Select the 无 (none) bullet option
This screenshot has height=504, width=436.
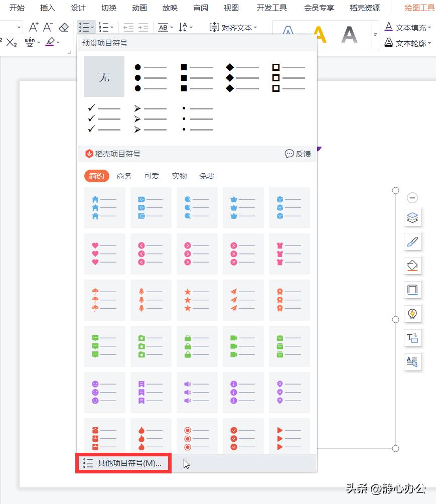point(104,77)
